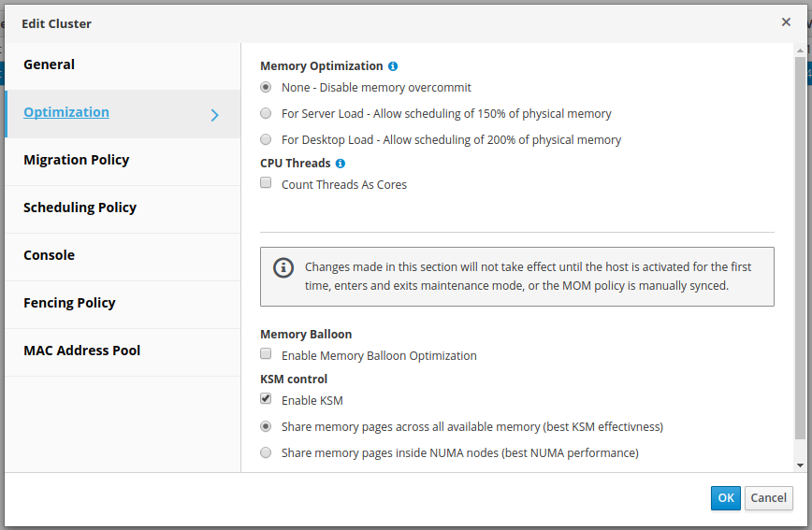Enable Count Threads As Cores checkbox
The width and height of the screenshot is (812, 530).
point(266,184)
